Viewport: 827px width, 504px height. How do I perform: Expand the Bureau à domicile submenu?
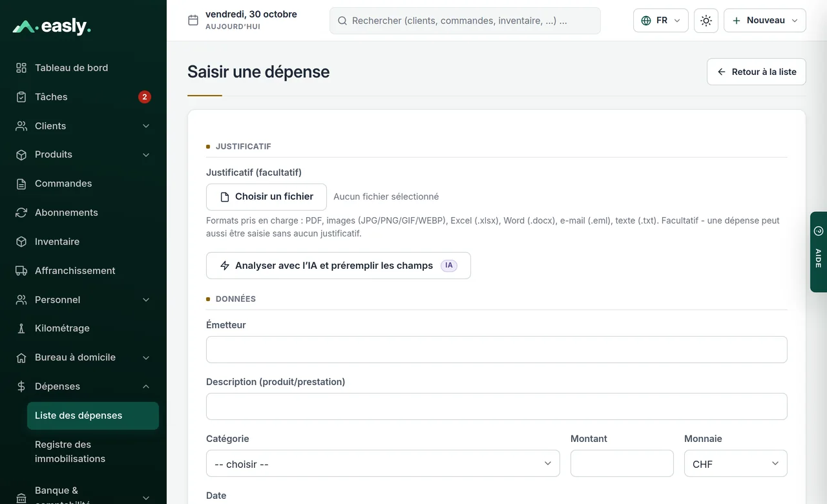click(x=146, y=357)
